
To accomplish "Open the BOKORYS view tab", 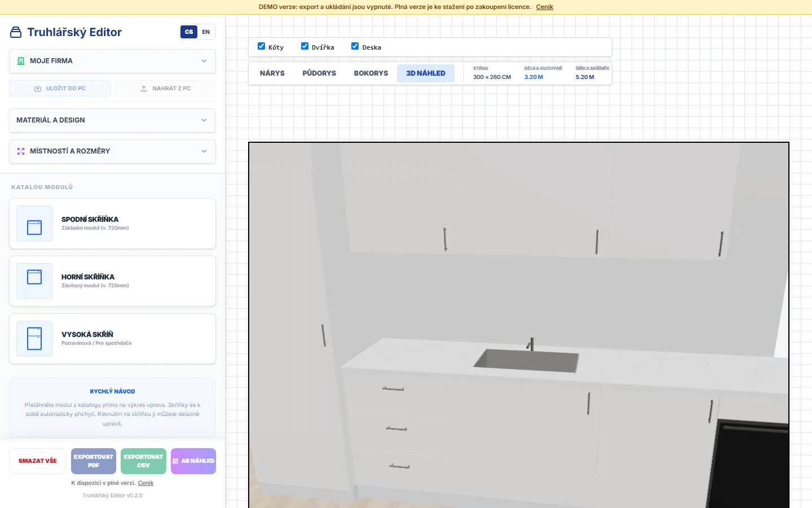I will tap(371, 73).
